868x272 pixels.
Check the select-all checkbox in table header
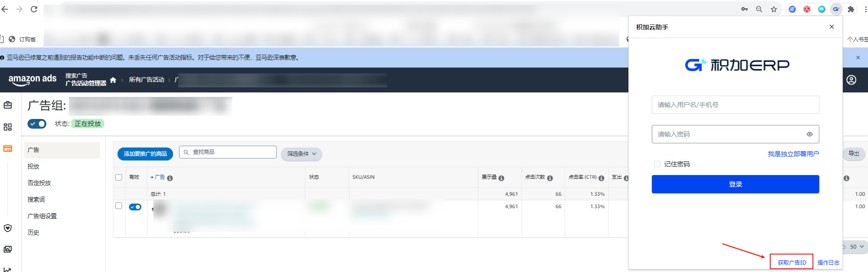pyautogui.click(x=119, y=177)
